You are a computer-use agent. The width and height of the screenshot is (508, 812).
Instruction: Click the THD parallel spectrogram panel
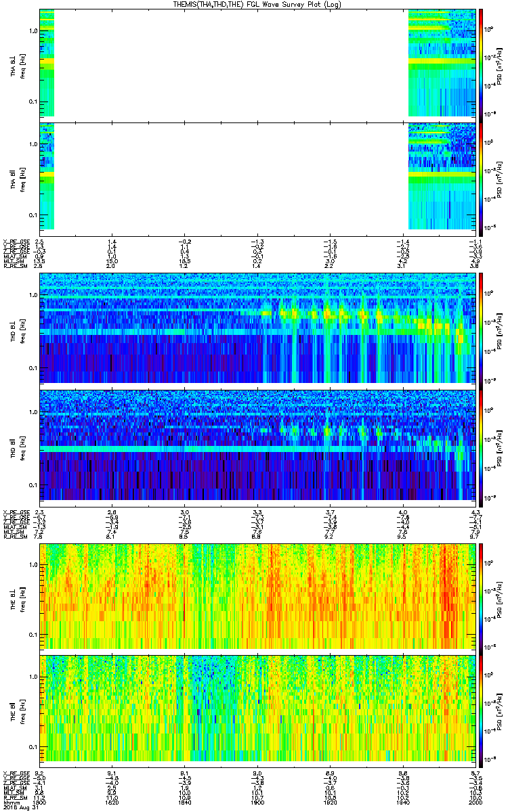(x=256, y=447)
